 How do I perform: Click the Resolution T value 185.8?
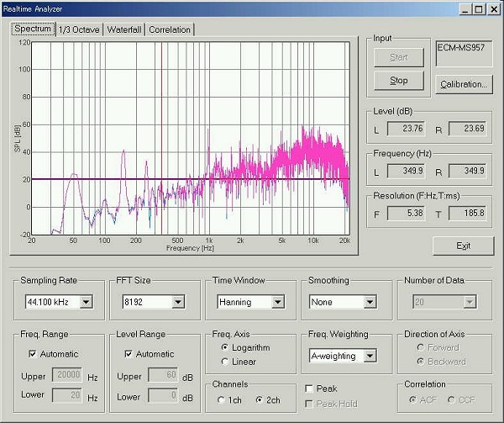click(468, 214)
